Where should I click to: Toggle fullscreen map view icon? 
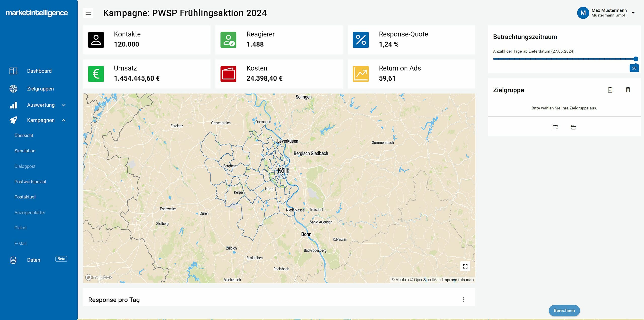tap(465, 266)
